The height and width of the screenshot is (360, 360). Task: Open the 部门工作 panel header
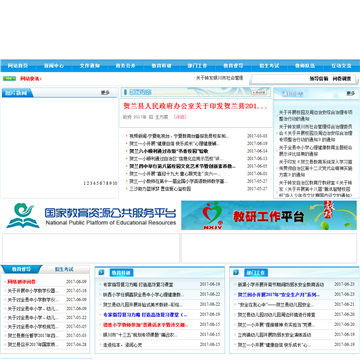tap(256, 273)
